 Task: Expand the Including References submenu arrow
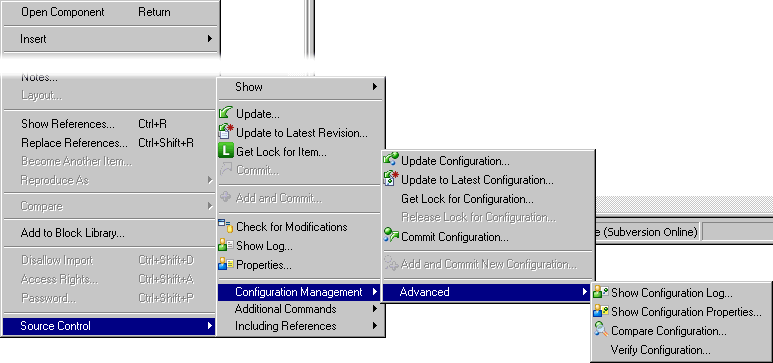375,326
